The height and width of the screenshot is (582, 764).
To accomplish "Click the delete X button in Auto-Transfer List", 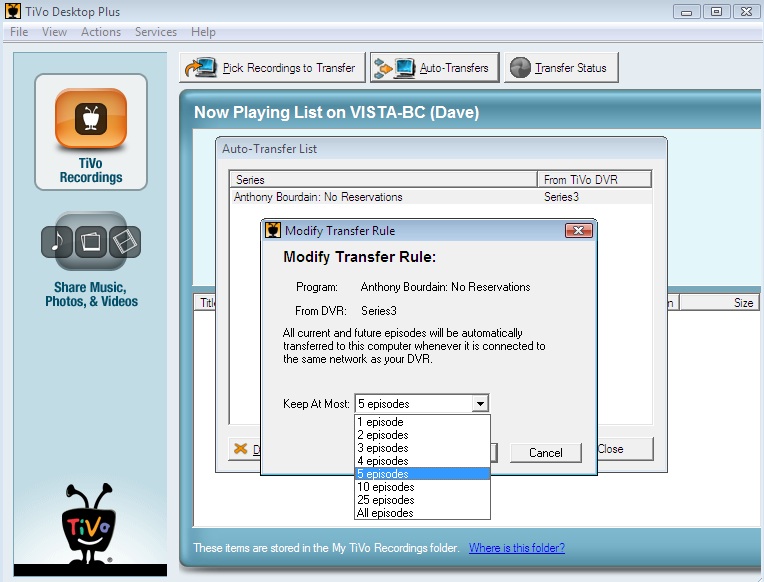I will pos(245,449).
